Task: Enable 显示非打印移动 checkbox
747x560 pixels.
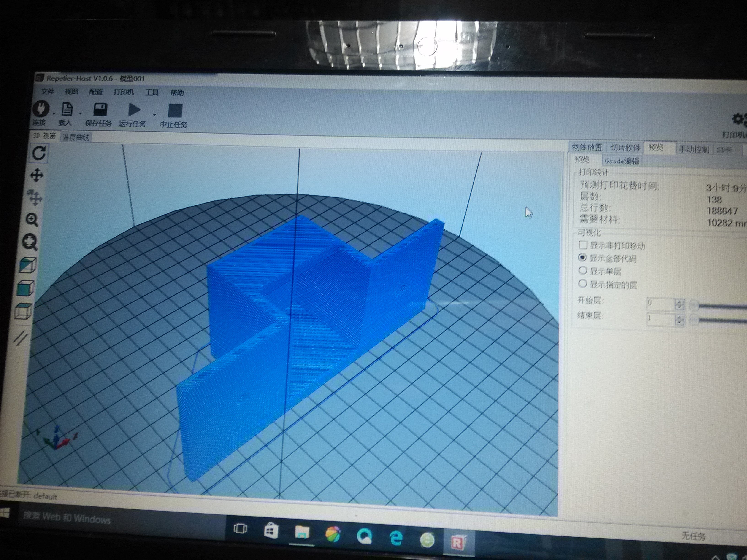Action: (583, 245)
